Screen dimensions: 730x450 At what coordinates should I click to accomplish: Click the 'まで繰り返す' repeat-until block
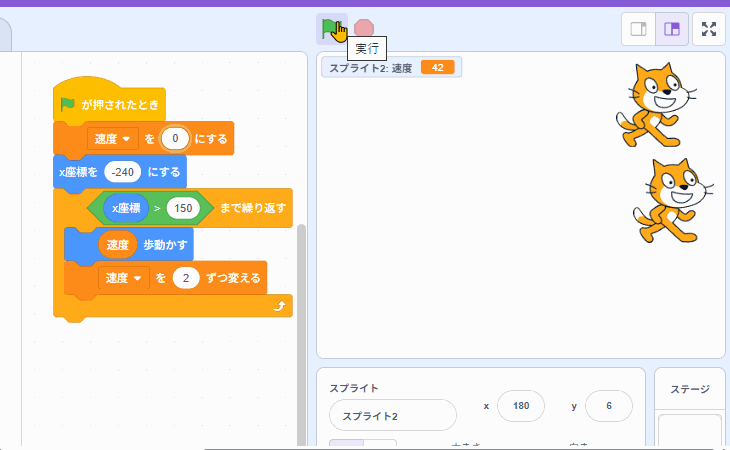pos(252,208)
